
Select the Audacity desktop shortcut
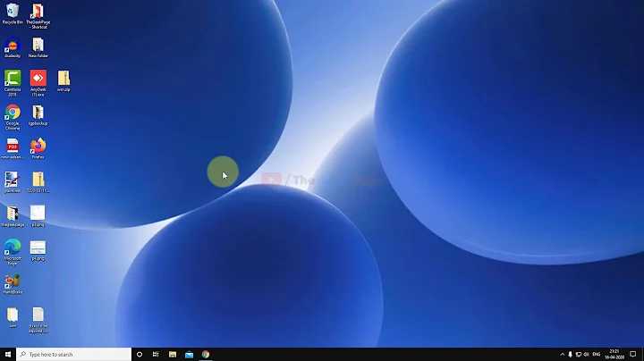point(13,47)
